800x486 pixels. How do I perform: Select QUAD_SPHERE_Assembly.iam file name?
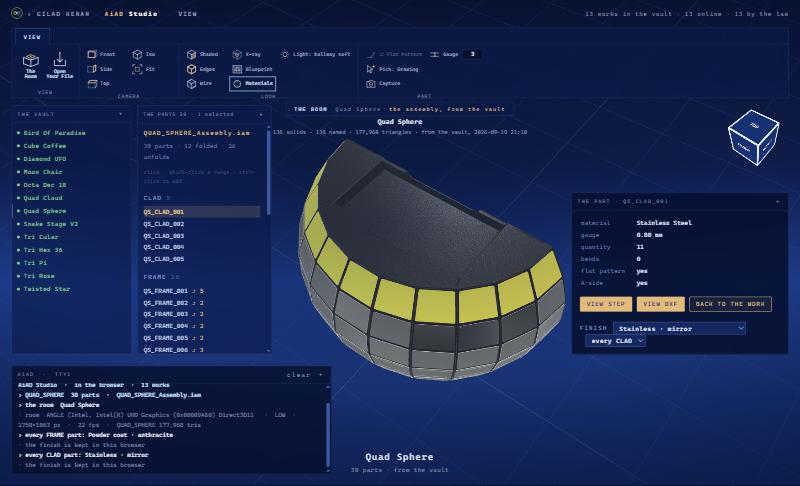click(196, 133)
